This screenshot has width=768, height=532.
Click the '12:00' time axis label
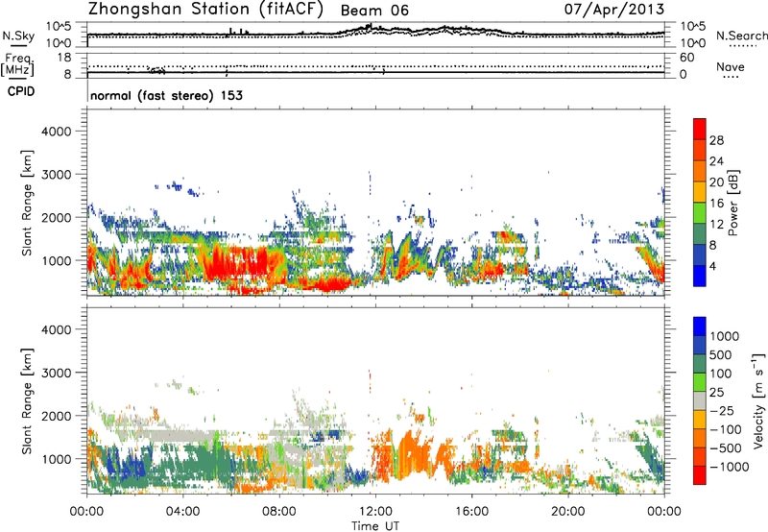pyautogui.click(x=375, y=512)
